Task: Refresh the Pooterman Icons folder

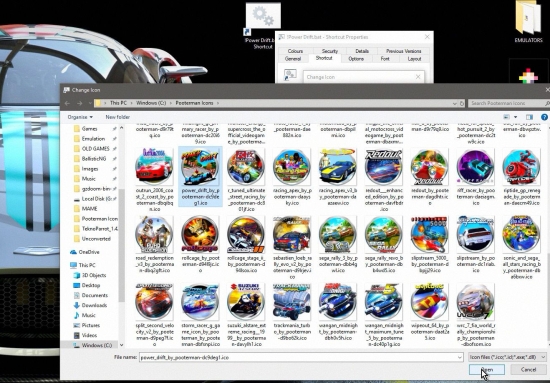Action: click(462, 103)
